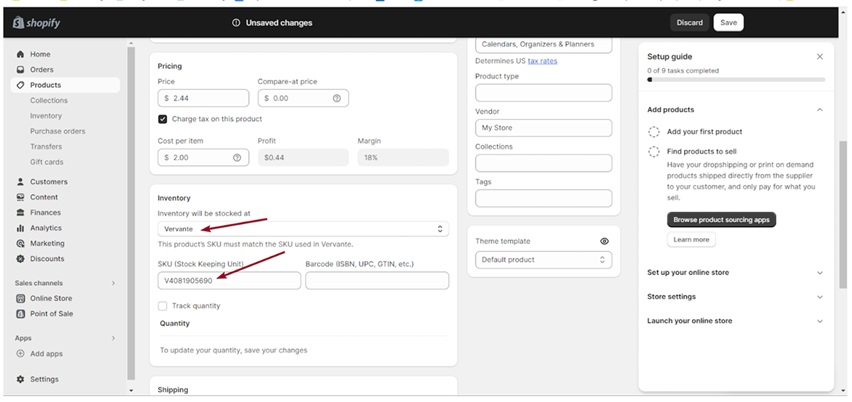Click the Orders icon in sidebar
The width and height of the screenshot is (852, 402).
[21, 70]
